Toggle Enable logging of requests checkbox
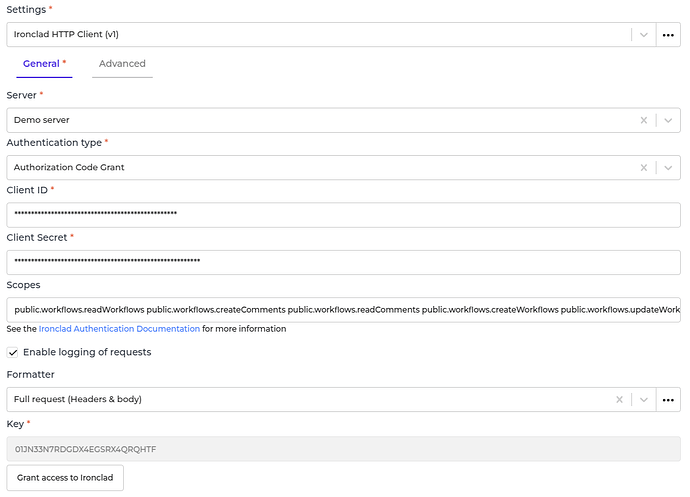This screenshot has width=690, height=497. tap(13, 352)
